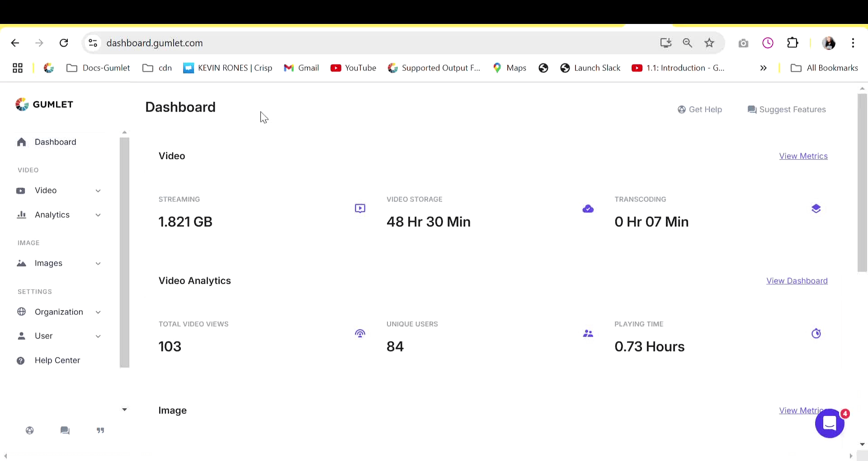Click the chat bubbles icon at sidebar bottom

[65, 430]
